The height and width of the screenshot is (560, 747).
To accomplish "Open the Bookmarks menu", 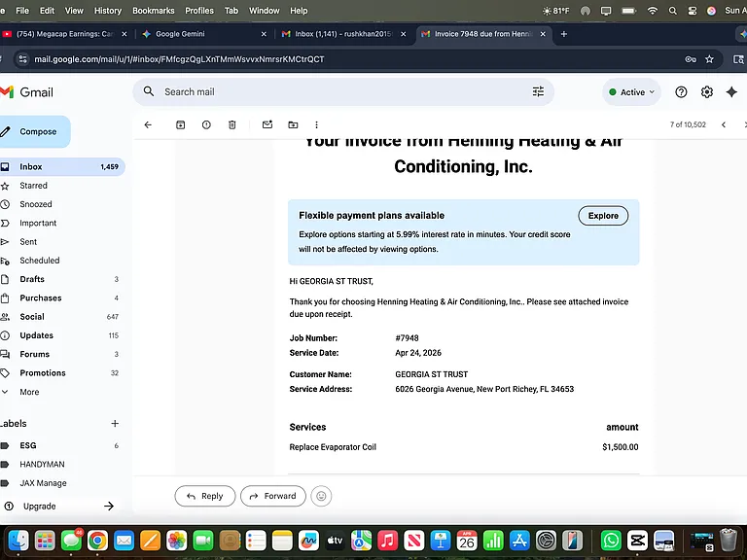I will click(x=154, y=11).
